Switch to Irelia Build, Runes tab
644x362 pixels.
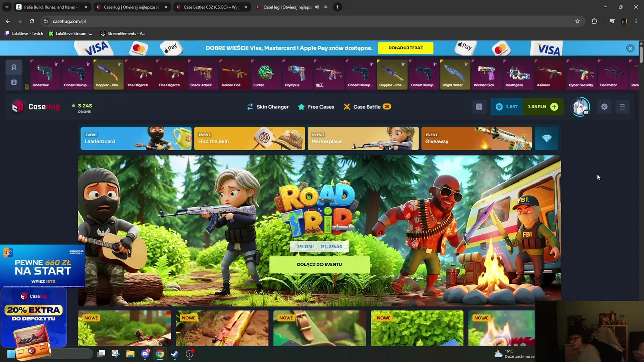point(50,7)
